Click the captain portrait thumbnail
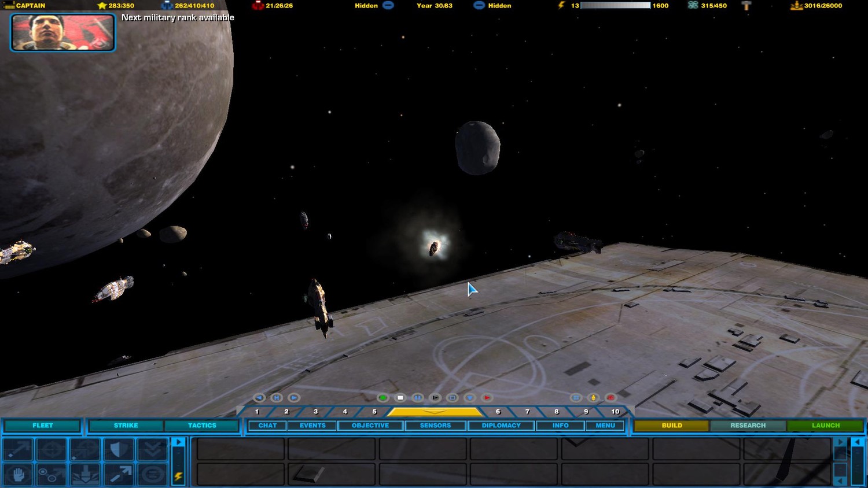Image resolution: width=868 pixels, height=488 pixels. click(62, 32)
